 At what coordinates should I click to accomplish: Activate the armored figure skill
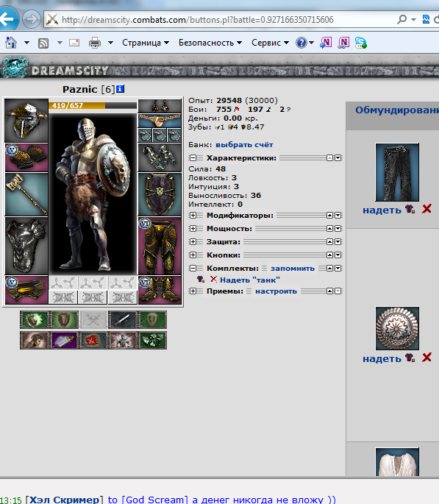122,340
